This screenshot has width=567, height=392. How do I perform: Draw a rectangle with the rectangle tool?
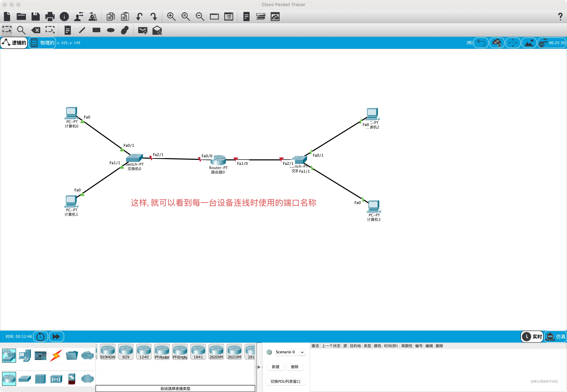point(96,30)
